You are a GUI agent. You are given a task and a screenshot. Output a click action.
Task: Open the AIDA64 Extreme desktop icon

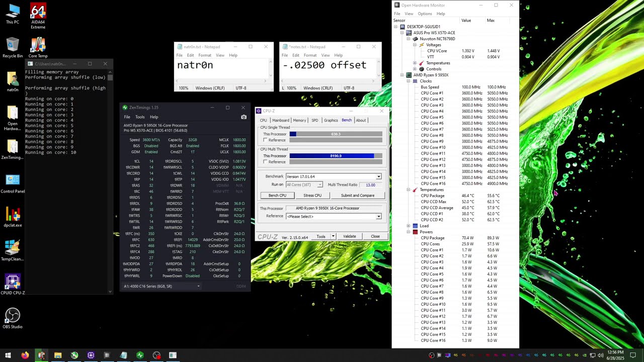[x=38, y=15]
